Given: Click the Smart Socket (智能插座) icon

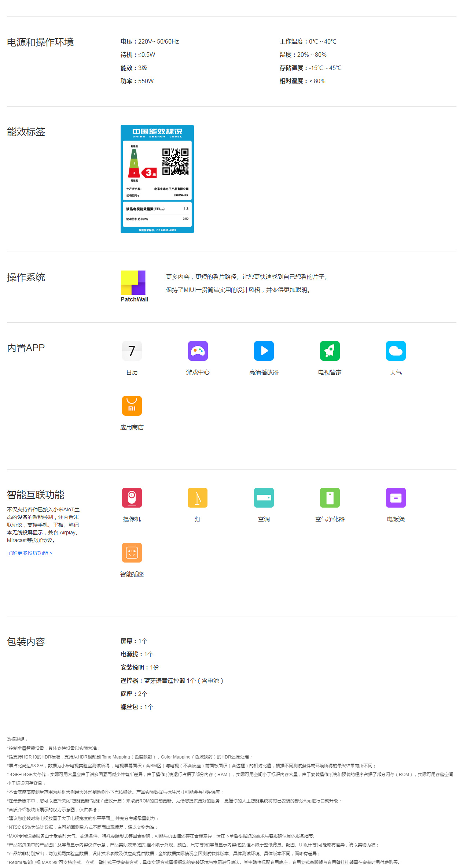Looking at the screenshot, I should coord(132,553).
